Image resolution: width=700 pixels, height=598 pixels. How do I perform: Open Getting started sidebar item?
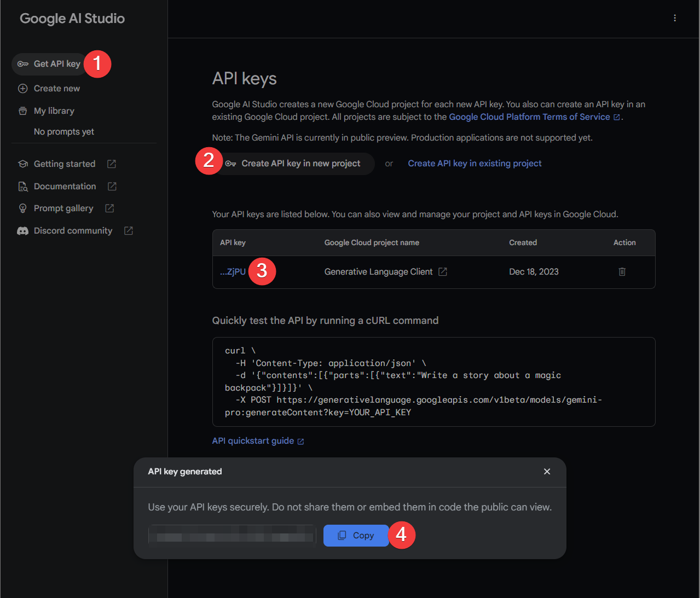click(65, 164)
